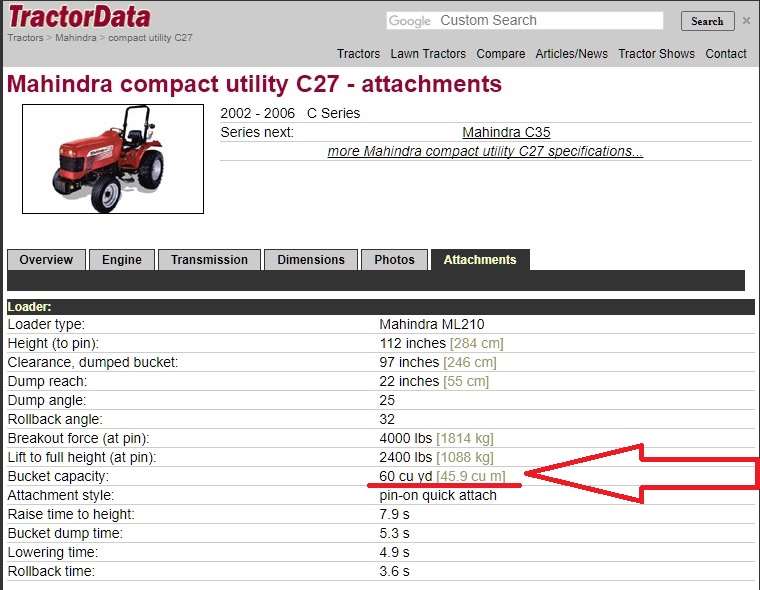Switch to the Engine tab
The image size is (760, 590).
pos(122,260)
